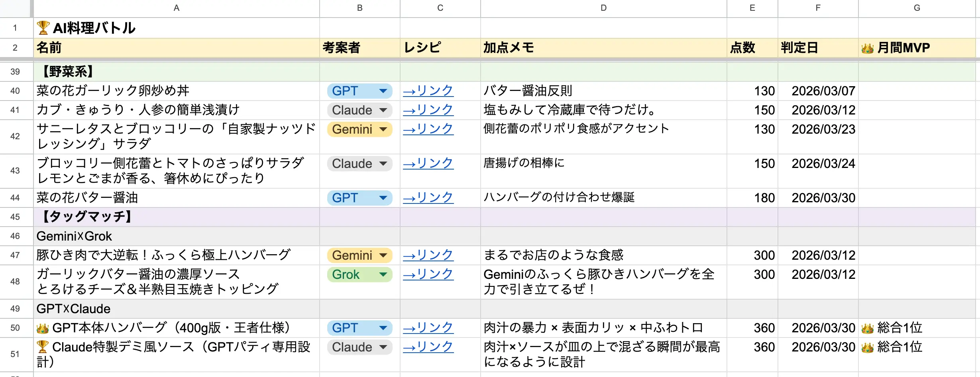
Task: Open the recipe link for 豚ひき肉で大逆転ハンバーグ
Action: coord(428,255)
